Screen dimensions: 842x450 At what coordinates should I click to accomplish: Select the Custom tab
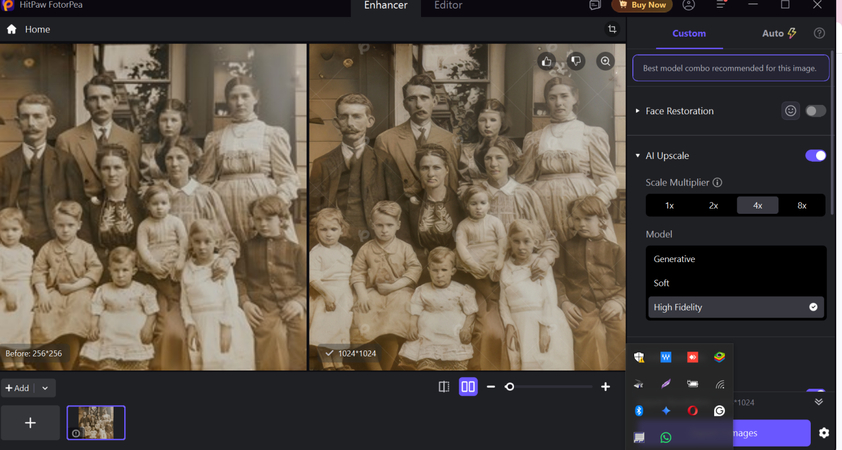click(x=689, y=33)
